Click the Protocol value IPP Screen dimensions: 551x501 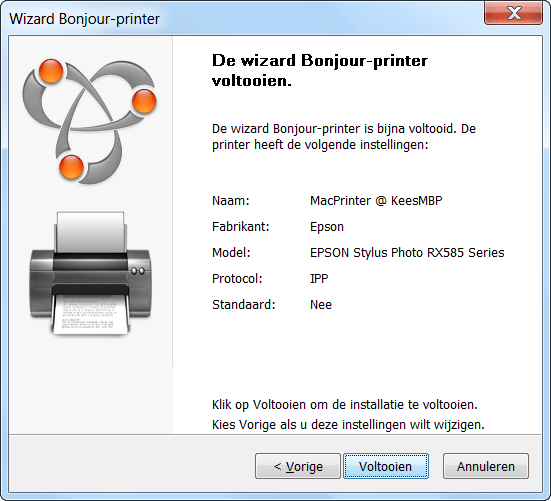tap(319, 279)
